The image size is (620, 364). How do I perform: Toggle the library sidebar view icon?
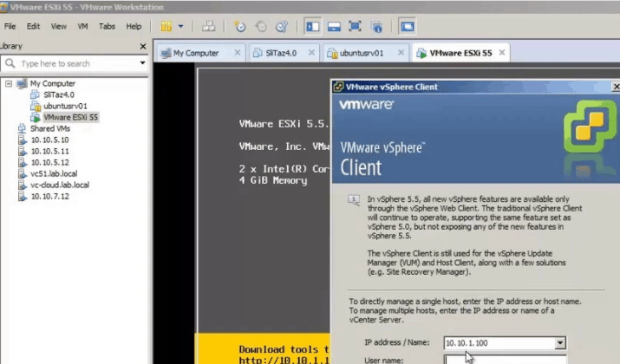click(313, 27)
